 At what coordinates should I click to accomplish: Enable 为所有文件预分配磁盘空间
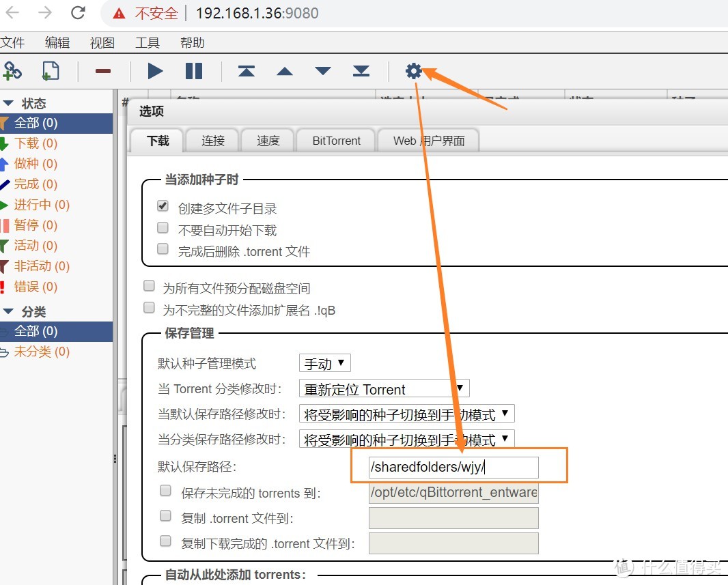coord(149,286)
